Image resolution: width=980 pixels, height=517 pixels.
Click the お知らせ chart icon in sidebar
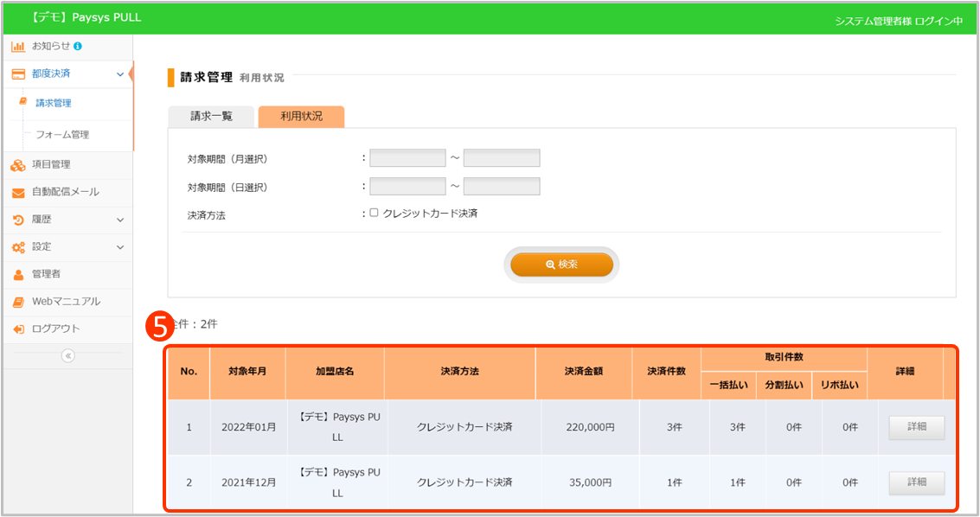(17, 46)
